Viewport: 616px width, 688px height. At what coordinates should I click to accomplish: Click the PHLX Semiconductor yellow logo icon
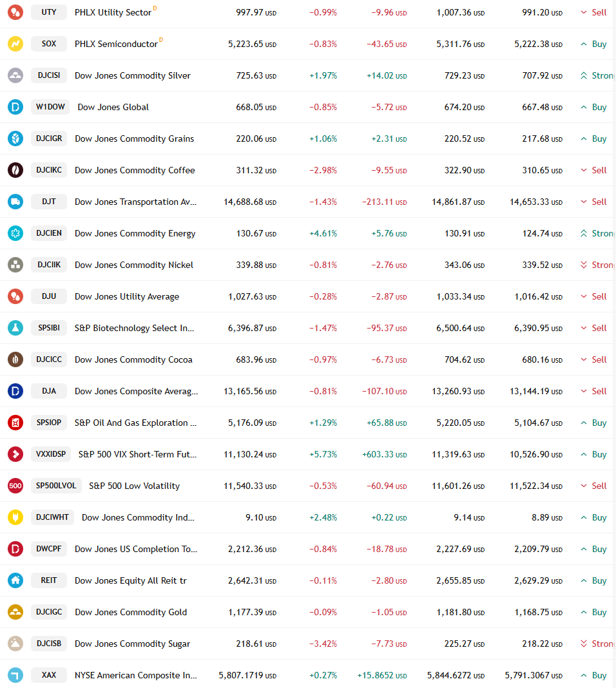[15, 44]
